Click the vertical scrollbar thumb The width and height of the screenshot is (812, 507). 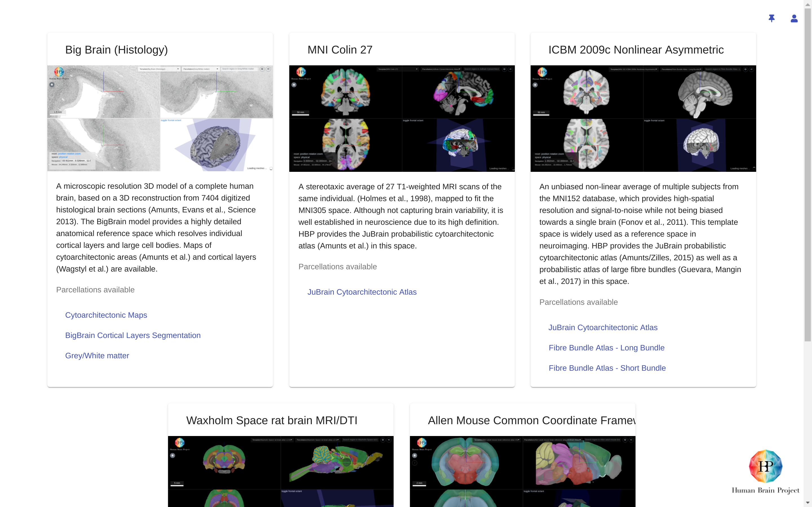(808, 174)
